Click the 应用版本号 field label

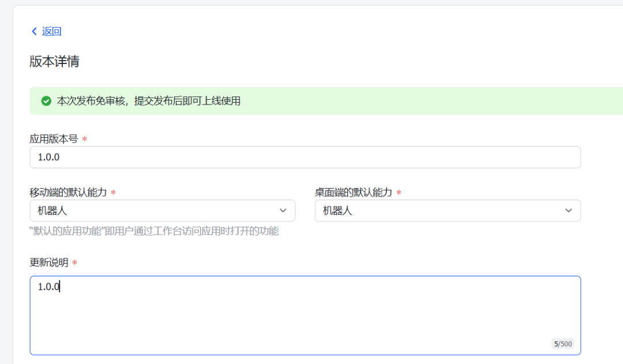54,139
